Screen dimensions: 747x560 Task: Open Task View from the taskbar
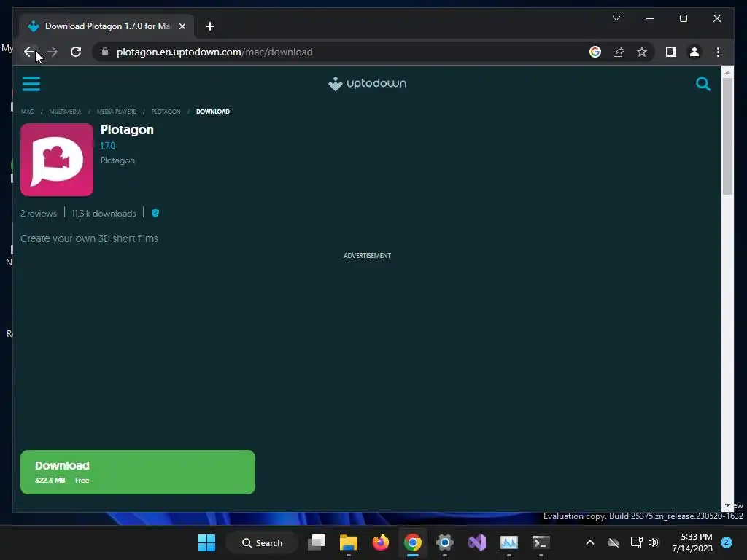317,542
